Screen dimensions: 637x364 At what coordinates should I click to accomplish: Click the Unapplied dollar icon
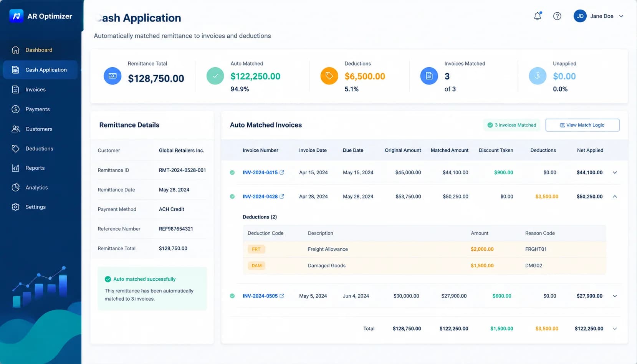pos(538,76)
